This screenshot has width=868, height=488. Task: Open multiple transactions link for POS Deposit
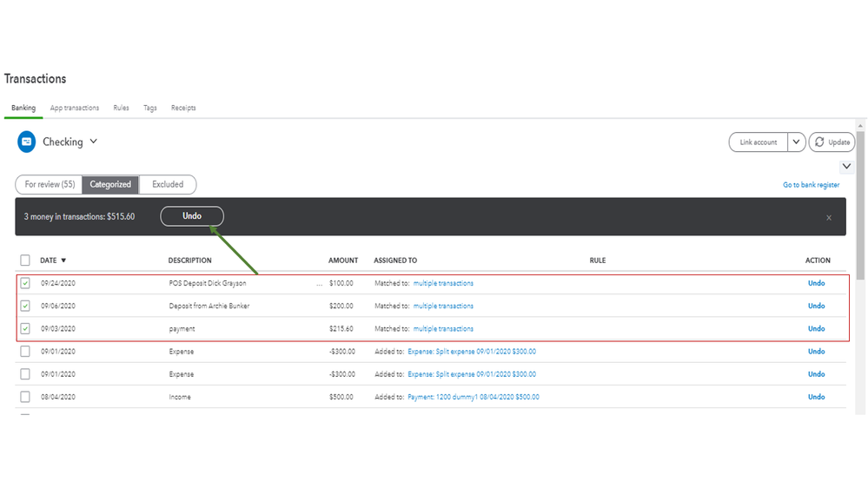[x=443, y=283]
